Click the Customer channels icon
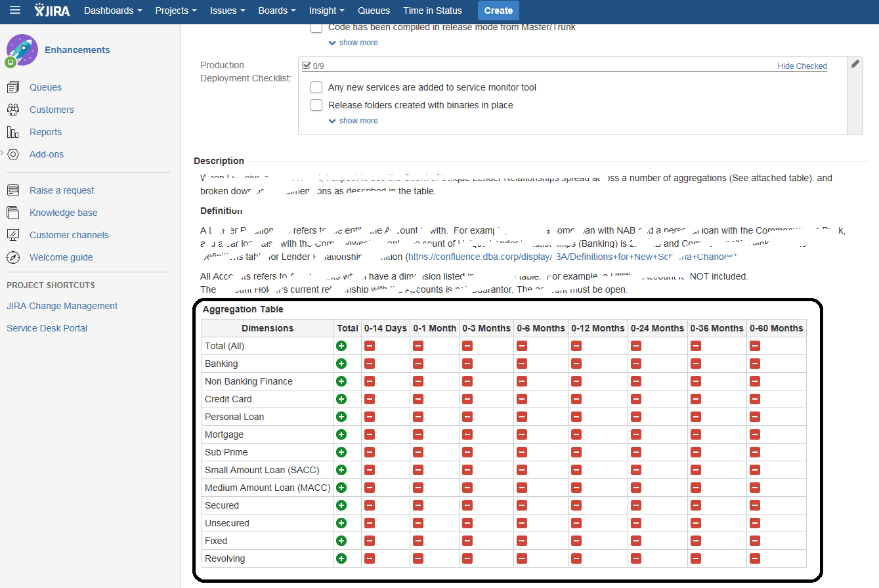The height and width of the screenshot is (588, 879). pyautogui.click(x=13, y=235)
